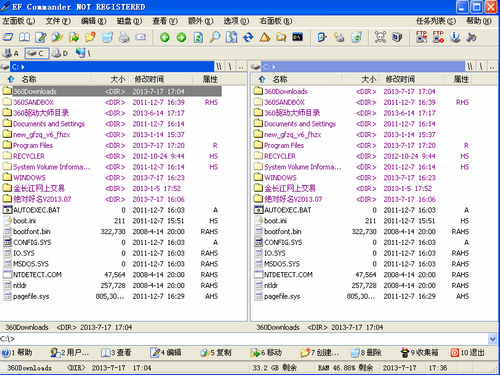Click the green forward arrow toolbar icon
Viewport: 500px width, 375px height.
[181, 37]
